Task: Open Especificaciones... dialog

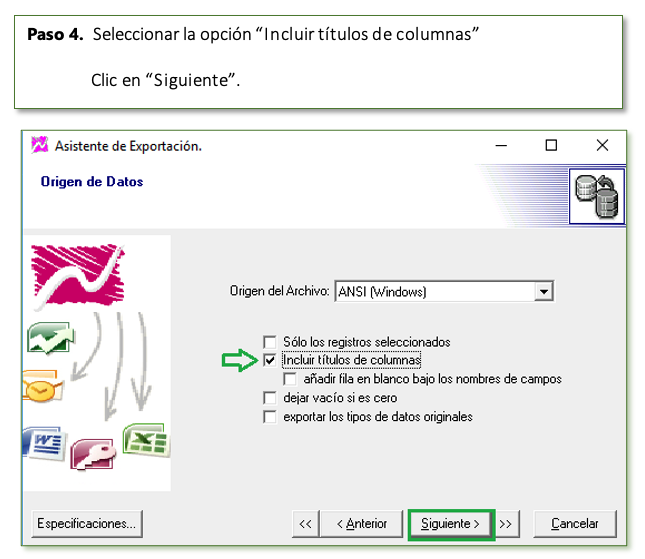Action: tap(87, 524)
